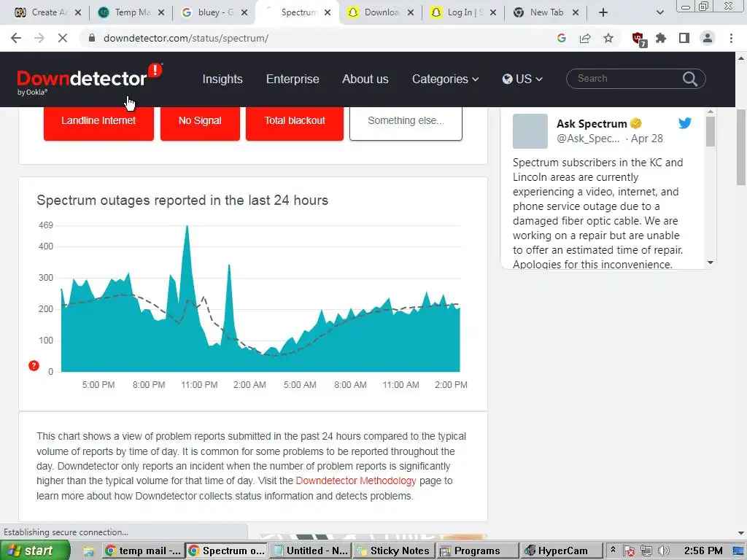This screenshot has width=747, height=560.
Task: Bookmark page with the star icon
Action: [x=608, y=38]
